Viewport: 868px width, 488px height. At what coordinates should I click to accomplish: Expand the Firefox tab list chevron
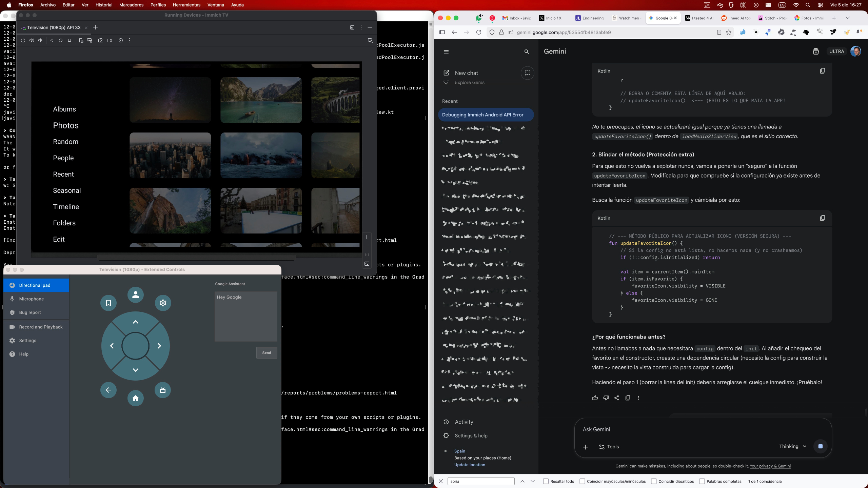[847, 18]
